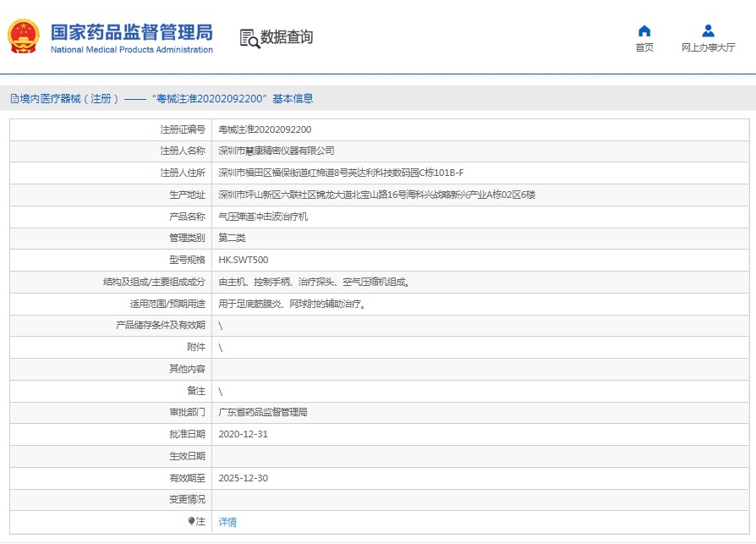The width and height of the screenshot is (756, 544).
Task: Select 第二类 management category value
Action: pos(232,238)
